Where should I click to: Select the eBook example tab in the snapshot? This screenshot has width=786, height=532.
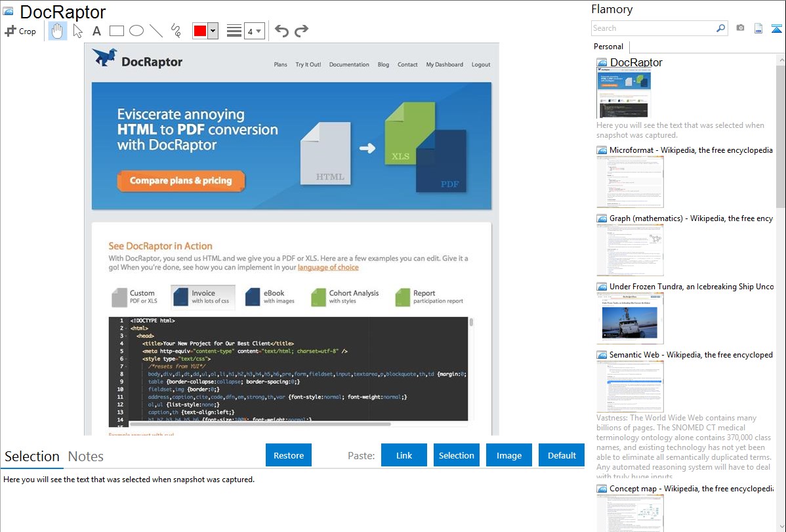[x=270, y=297]
